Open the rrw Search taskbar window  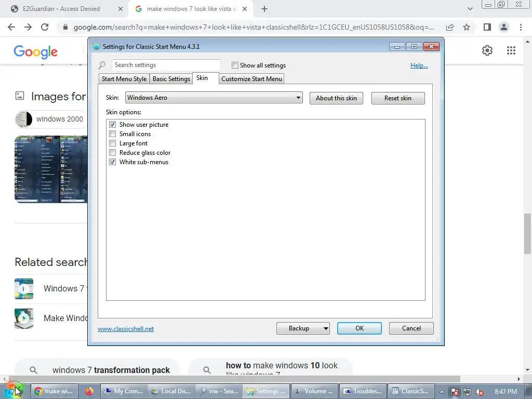[x=220, y=391]
